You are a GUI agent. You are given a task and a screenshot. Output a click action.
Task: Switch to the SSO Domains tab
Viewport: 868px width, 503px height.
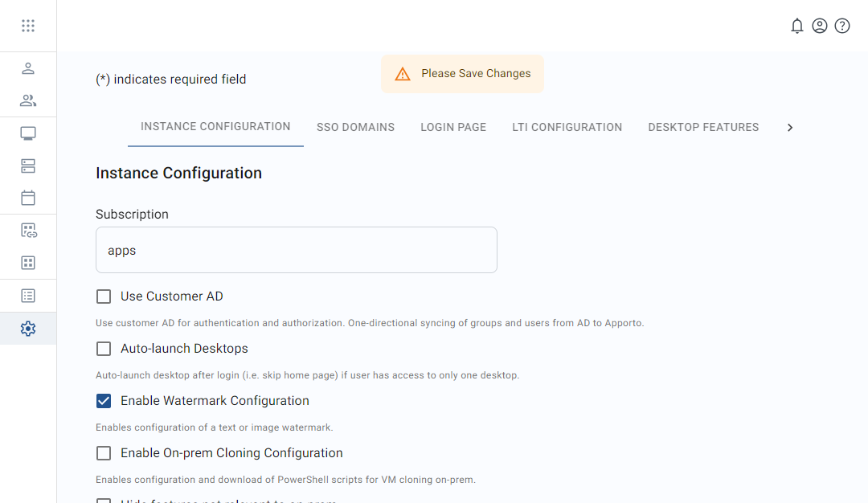355,127
